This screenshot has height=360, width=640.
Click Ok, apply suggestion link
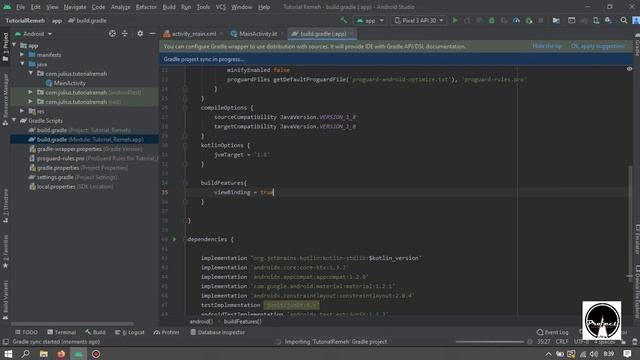pos(598,46)
